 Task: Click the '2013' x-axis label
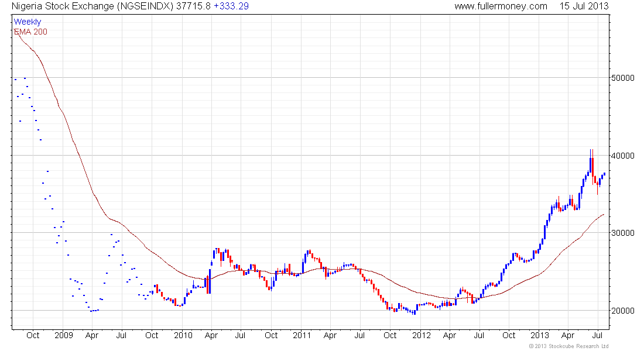point(540,335)
